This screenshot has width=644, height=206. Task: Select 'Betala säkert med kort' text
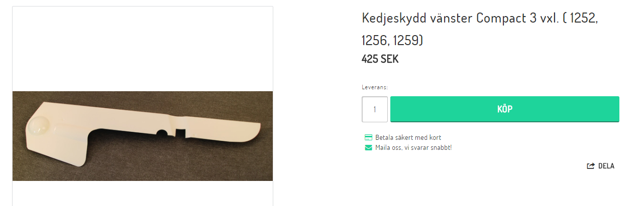[x=408, y=137]
